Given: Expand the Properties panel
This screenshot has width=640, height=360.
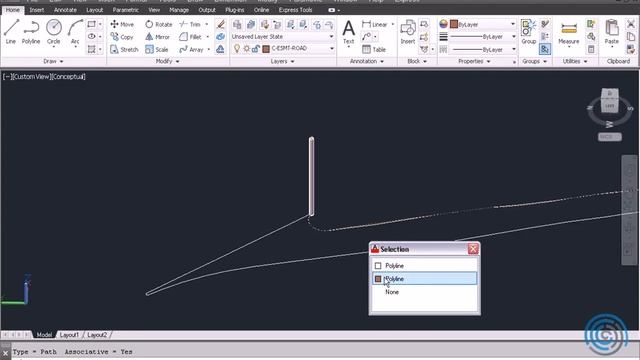Looking at the screenshot, I should pyautogui.click(x=474, y=61).
